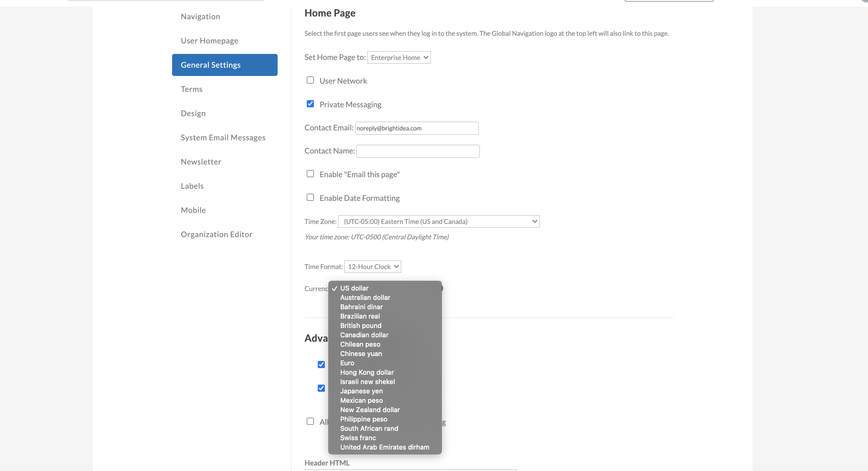Uncheck the first Advanced section checkbox
This screenshot has height=471, width=868.
(x=322, y=364)
